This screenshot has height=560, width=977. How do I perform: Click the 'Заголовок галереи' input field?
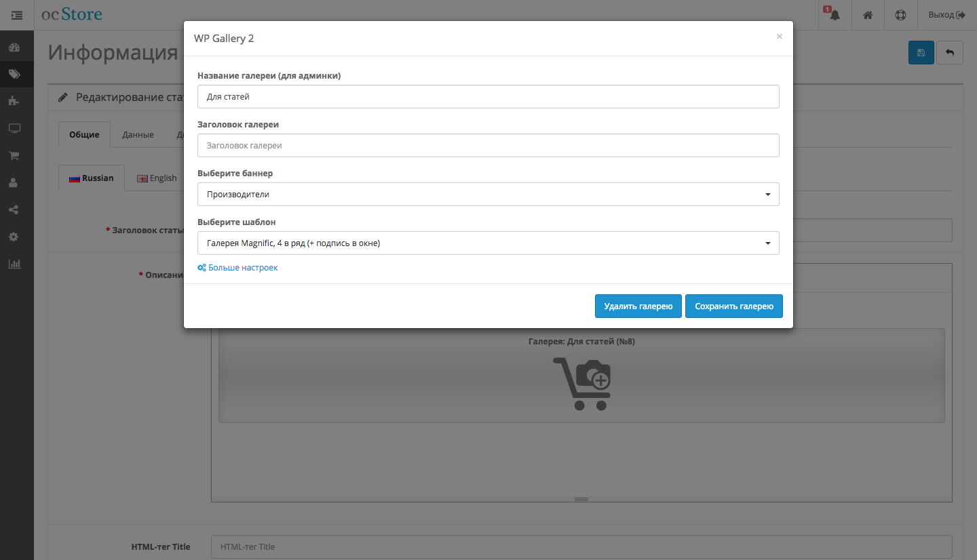[x=488, y=146]
